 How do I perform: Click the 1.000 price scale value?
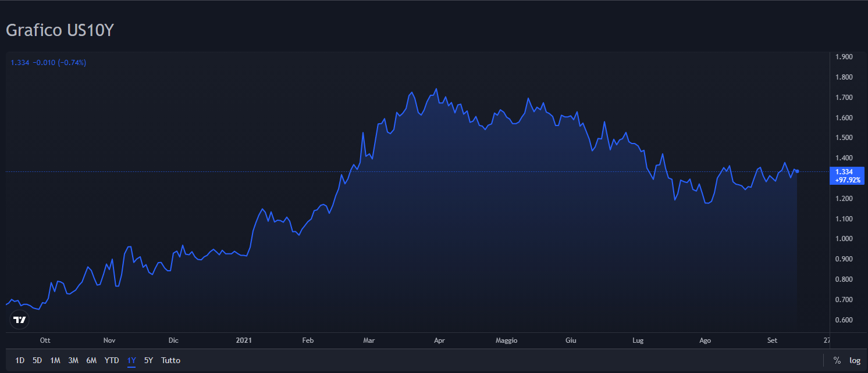(844, 239)
